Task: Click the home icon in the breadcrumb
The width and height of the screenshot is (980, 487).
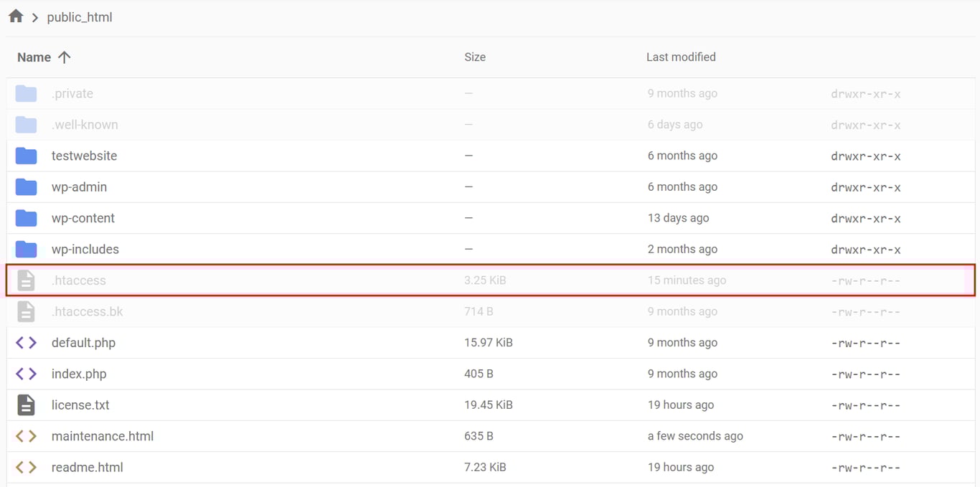Action: click(15, 16)
